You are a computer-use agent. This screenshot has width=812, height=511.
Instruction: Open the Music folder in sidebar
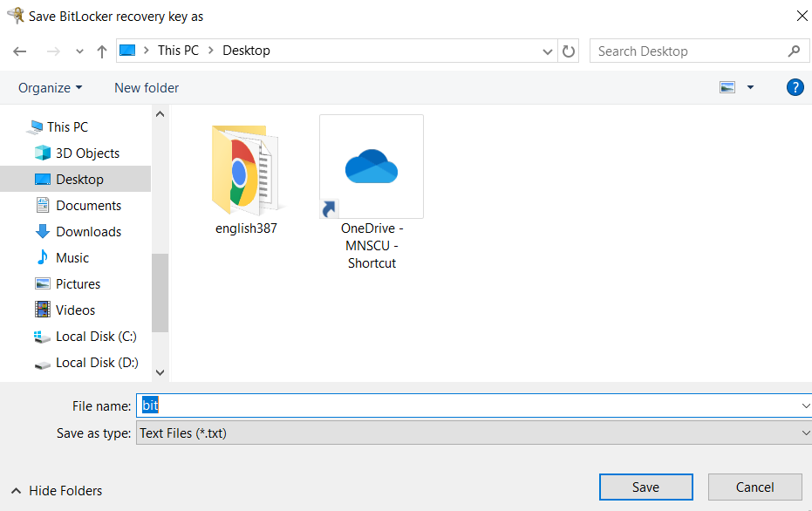tap(72, 258)
